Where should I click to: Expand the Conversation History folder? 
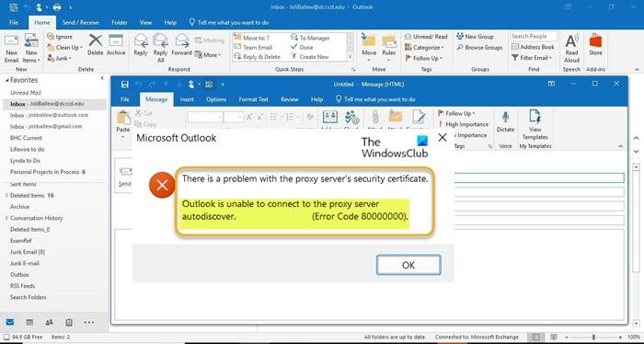pos(6,218)
